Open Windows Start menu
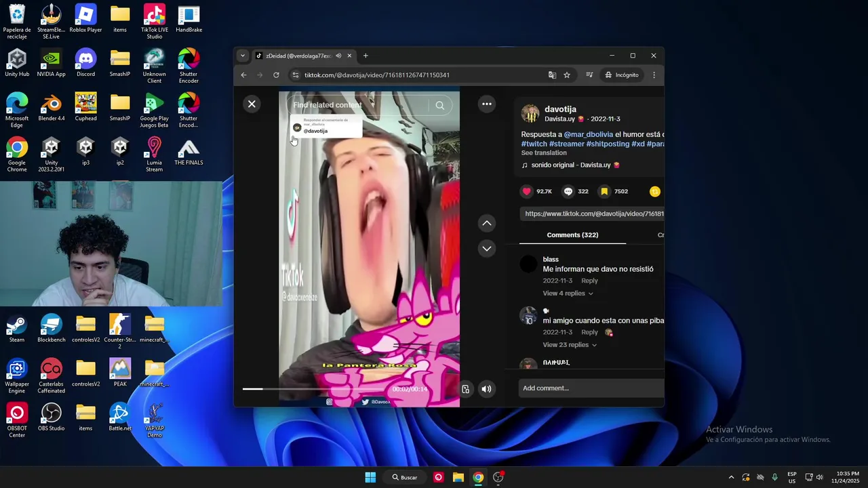 [370, 477]
